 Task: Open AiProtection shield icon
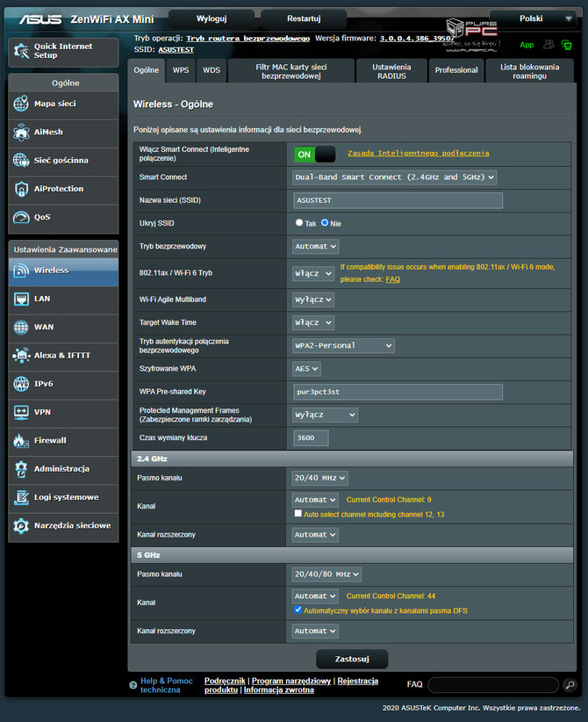[x=21, y=189]
